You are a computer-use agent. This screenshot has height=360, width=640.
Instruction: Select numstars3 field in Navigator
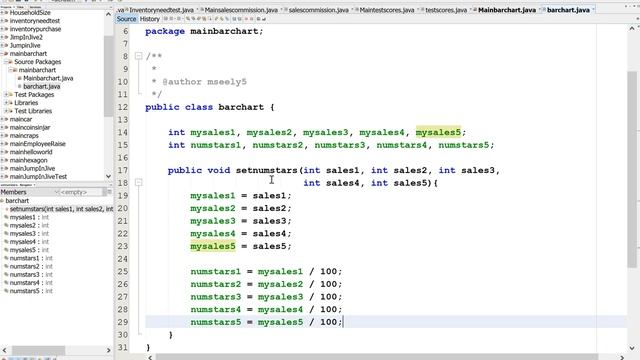click(x=31, y=274)
